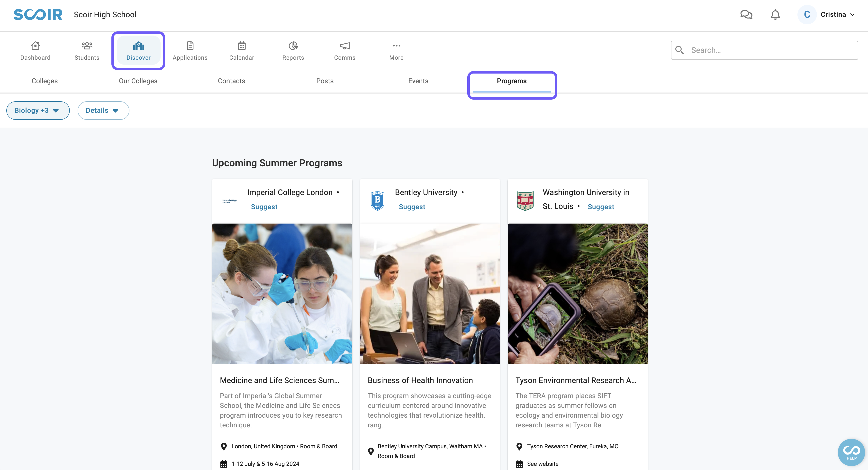Click '1-12 July & 5-16 Aug 2024' text

point(265,464)
